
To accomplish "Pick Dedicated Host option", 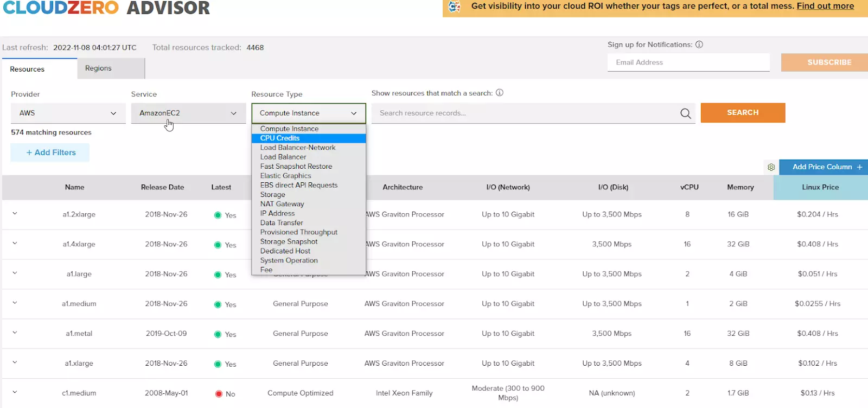I will pos(309,251).
